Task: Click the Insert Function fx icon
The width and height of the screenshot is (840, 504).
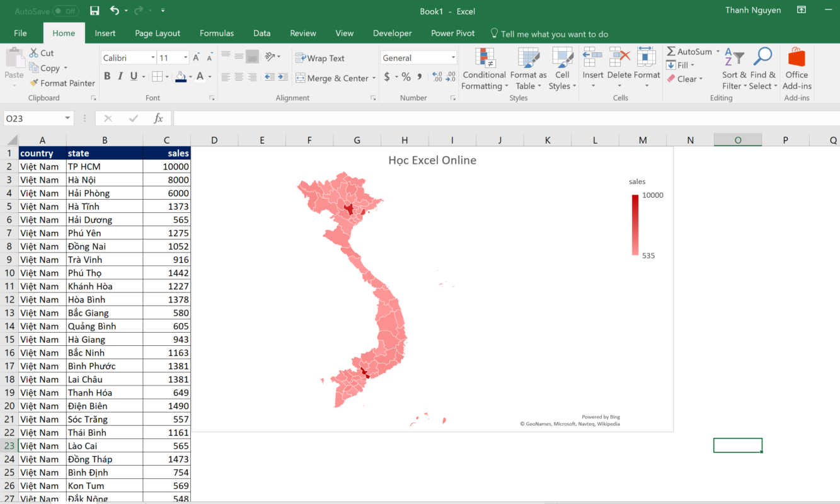Action: click(159, 118)
